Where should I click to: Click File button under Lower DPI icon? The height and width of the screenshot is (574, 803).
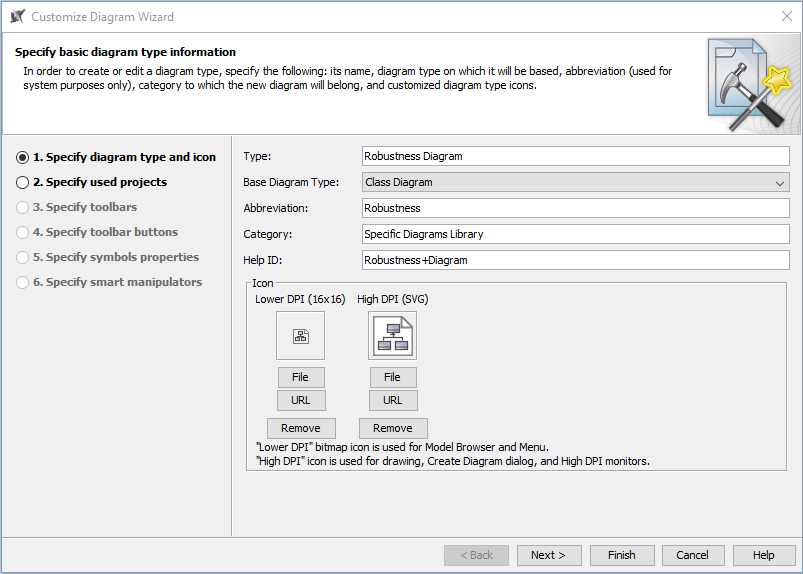pyautogui.click(x=300, y=377)
